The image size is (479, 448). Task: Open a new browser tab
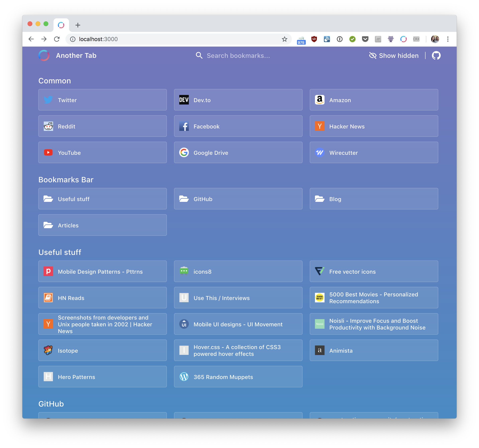tap(78, 25)
